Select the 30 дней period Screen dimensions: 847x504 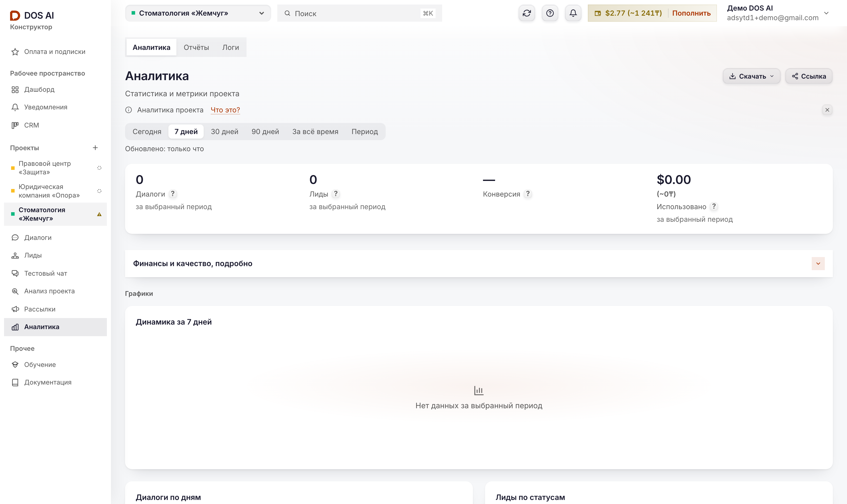(224, 132)
